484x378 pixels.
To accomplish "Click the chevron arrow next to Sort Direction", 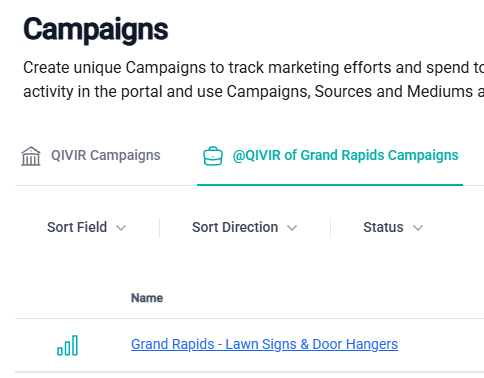I will click(x=292, y=228).
